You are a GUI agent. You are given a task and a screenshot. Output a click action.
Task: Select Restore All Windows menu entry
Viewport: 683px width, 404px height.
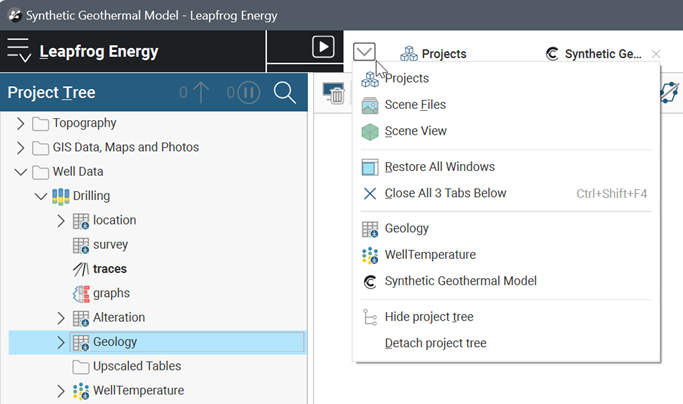(x=439, y=167)
